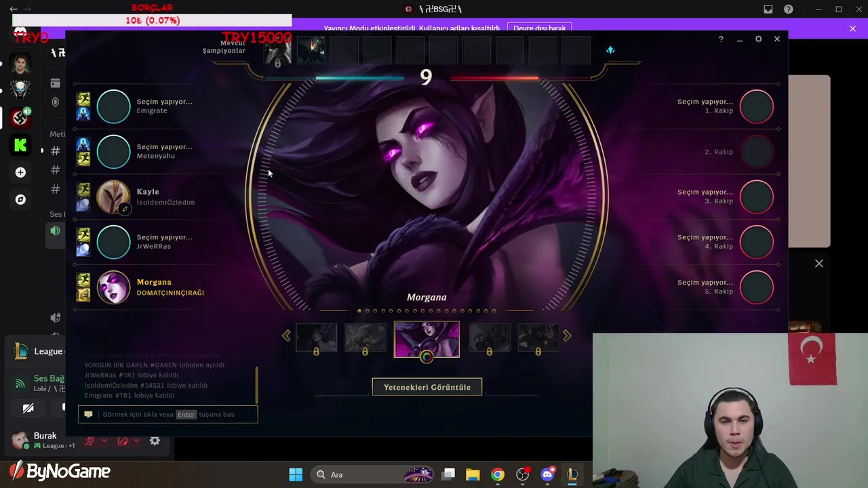
Task: Open the League client help question mark
Action: coord(721,39)
